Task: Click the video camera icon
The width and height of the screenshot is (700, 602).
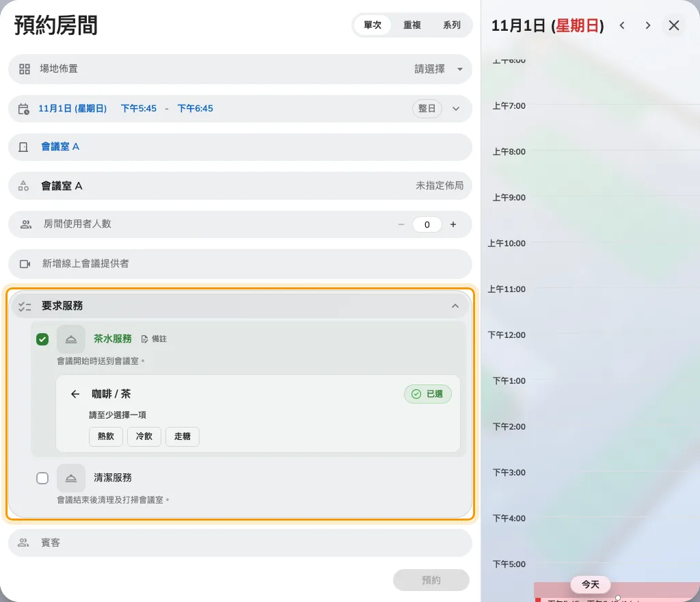Action: 25,264
